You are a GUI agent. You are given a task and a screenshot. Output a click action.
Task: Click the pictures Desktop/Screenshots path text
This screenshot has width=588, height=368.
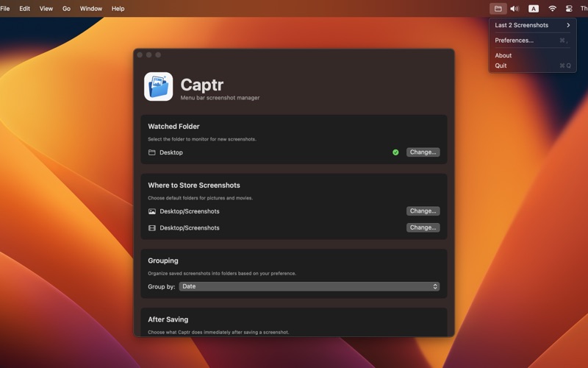[x=190, y=211]
